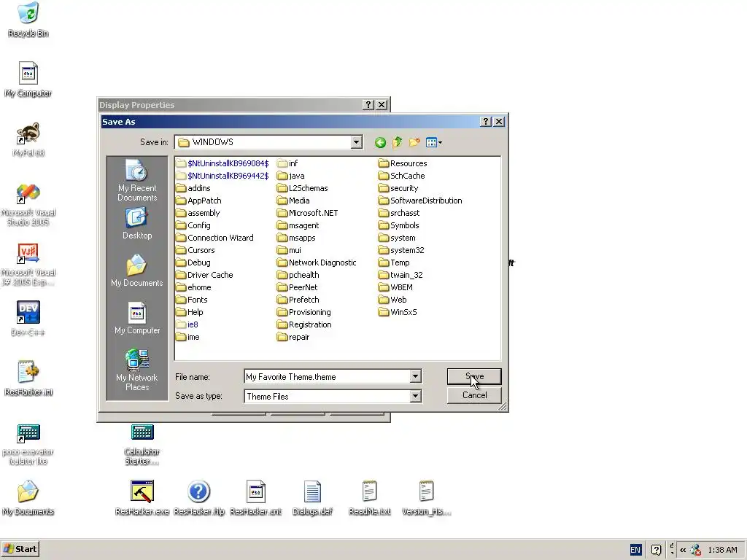The image size is (747, 560).
Task: Click the Cancel button
Action: [x=474, y=395]
